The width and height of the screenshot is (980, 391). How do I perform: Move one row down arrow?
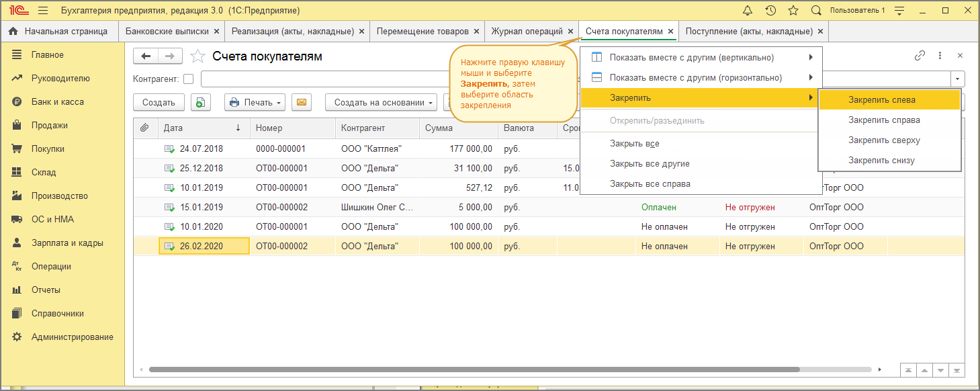click(941, 370)
